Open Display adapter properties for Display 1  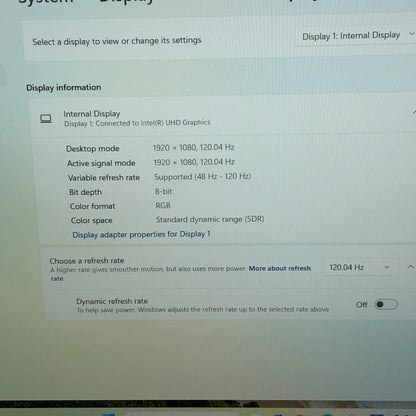pos(141,234)
